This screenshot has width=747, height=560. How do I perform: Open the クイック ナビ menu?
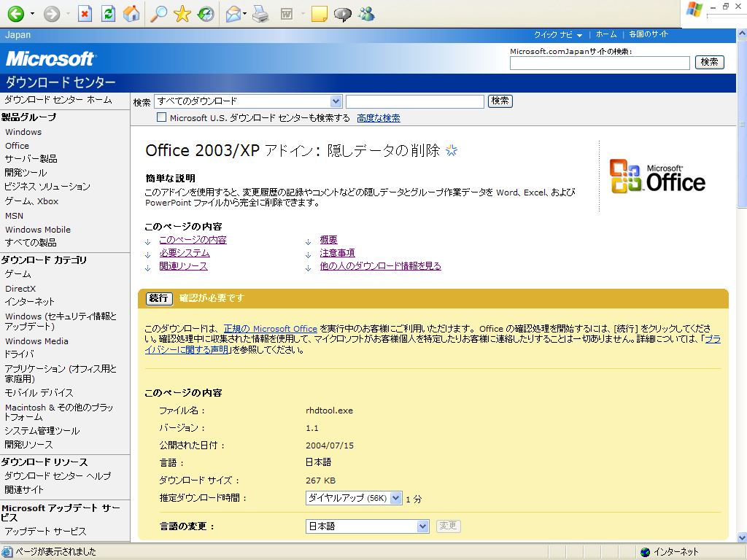click(558, 35)
